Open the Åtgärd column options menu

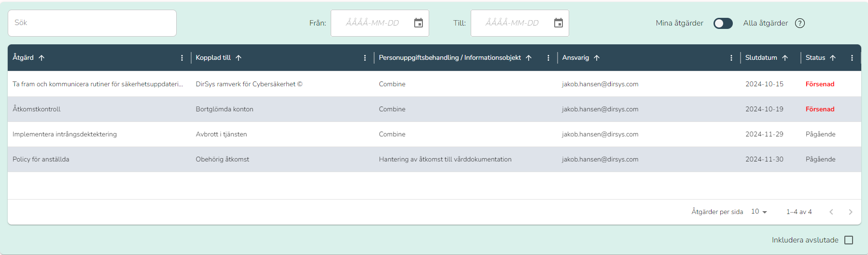(x=182, y=58)
